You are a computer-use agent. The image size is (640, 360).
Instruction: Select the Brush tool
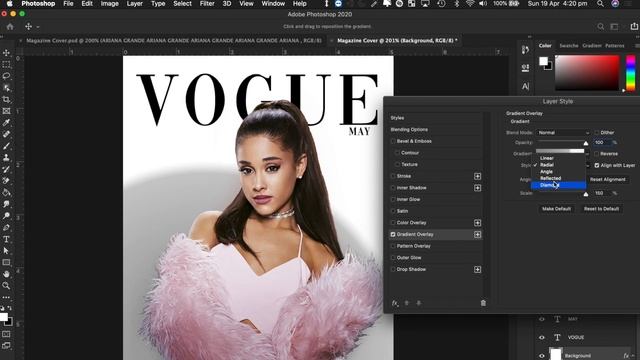point(6,146)
